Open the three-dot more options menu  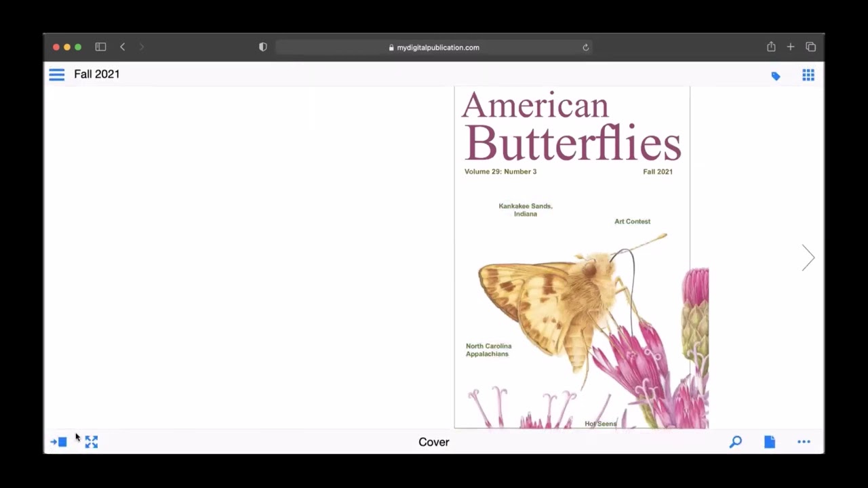point(804,442)
